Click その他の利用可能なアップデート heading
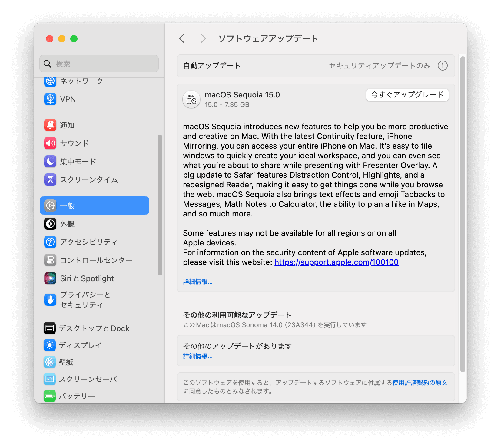This screenshot has width=501, height=448. [237, 315]
